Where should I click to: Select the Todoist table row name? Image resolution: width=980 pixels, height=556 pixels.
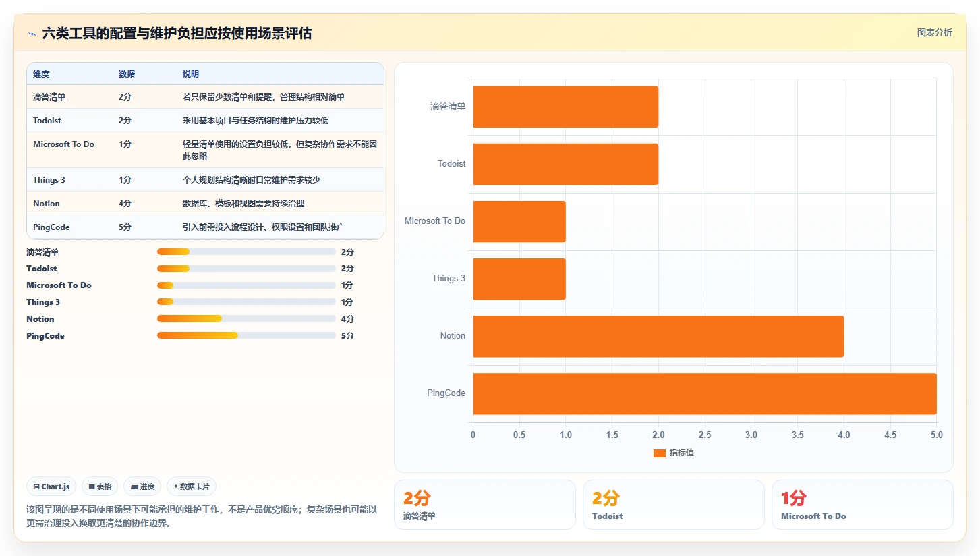pos(49,121)
